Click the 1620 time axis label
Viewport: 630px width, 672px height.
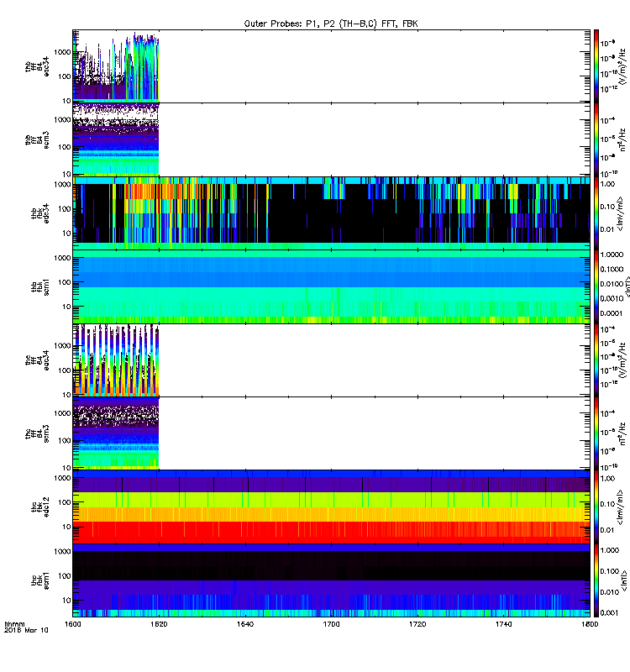click(x=159, y=624)
